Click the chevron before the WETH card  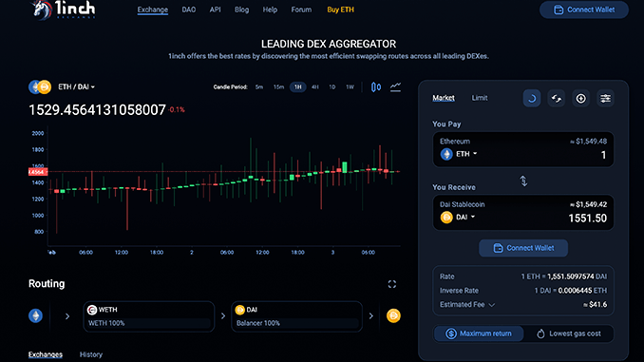(x=67, y=316)
